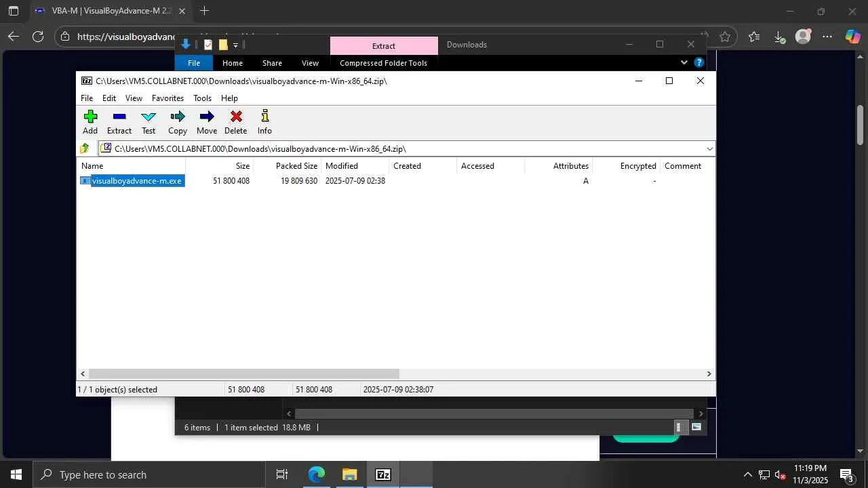Click the muted volume tray icon

click(x=781, y=474)
